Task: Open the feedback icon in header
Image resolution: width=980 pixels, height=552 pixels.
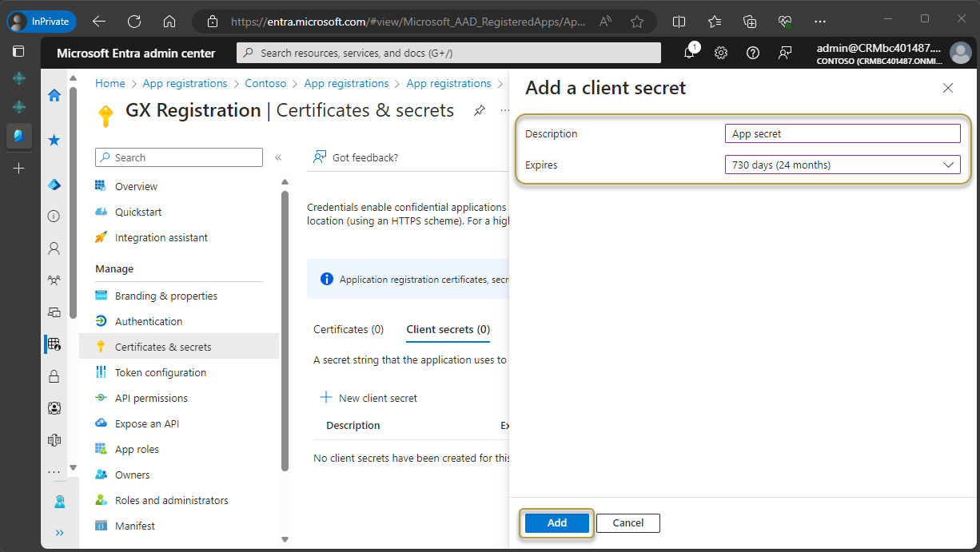Action: (x=785, y=53)
